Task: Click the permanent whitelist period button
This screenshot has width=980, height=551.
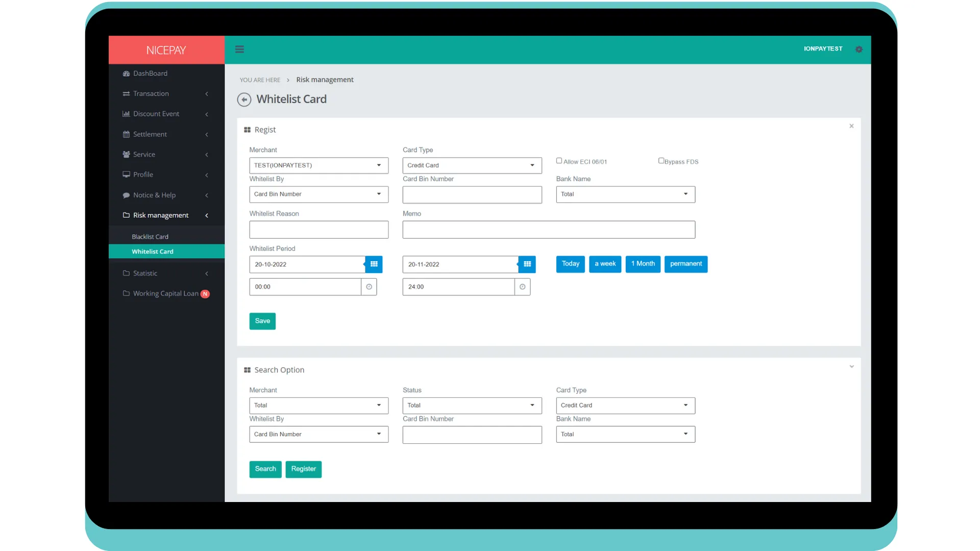Action: 686,263
